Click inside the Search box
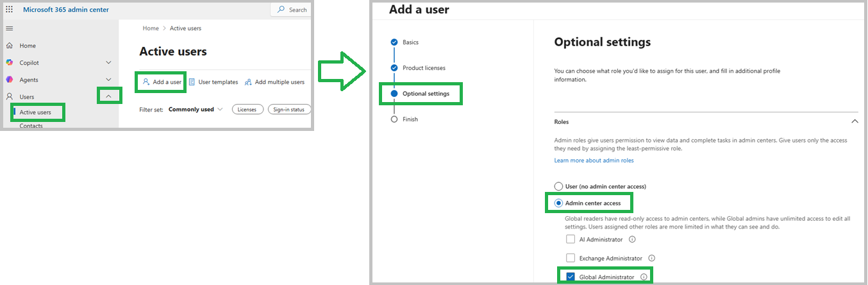Image resolution: width=868 pixels, height=285 pixels. 290,10
